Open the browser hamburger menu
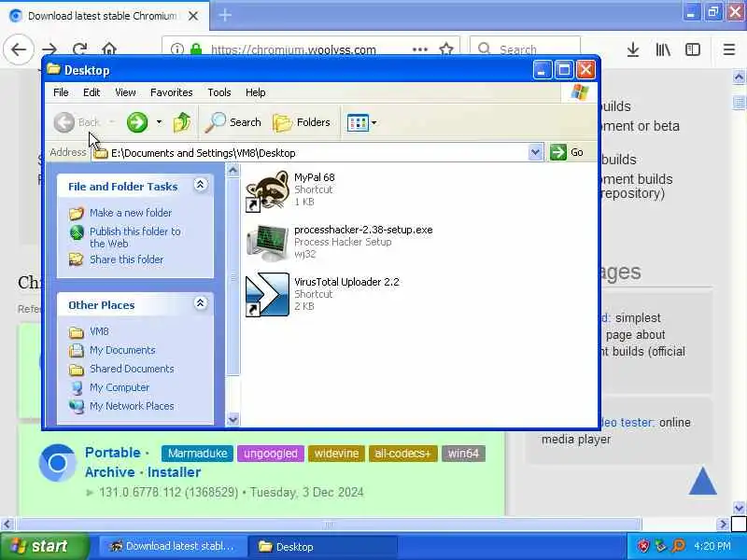 click(x=729, y=49)
